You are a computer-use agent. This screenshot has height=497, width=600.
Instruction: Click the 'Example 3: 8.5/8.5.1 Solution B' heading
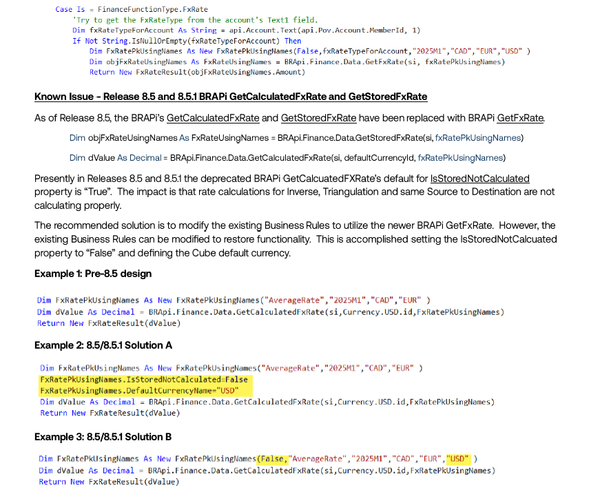(103, 437)
